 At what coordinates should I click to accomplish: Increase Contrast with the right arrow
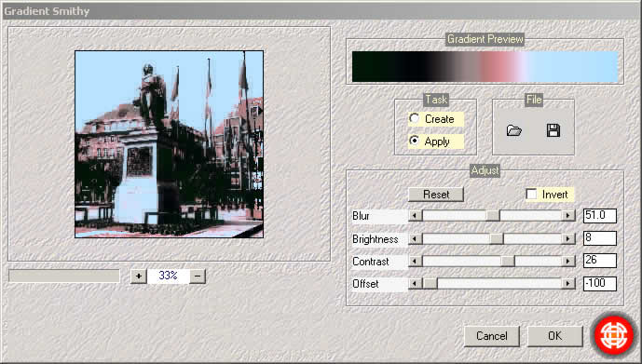(568, 261)
